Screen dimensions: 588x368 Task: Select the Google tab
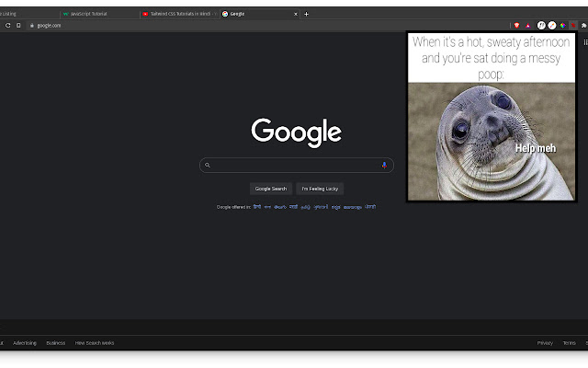(x=259, y=14)
